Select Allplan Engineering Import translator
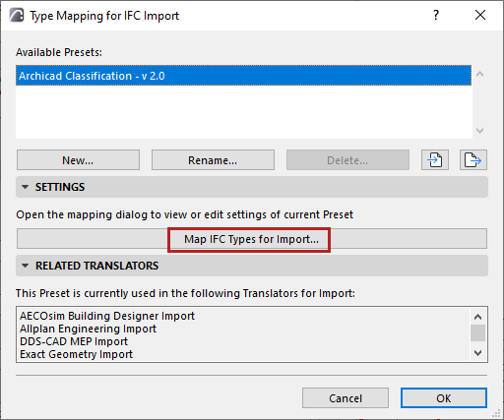This screenshot has width=504, height=420. coord(88,329)
